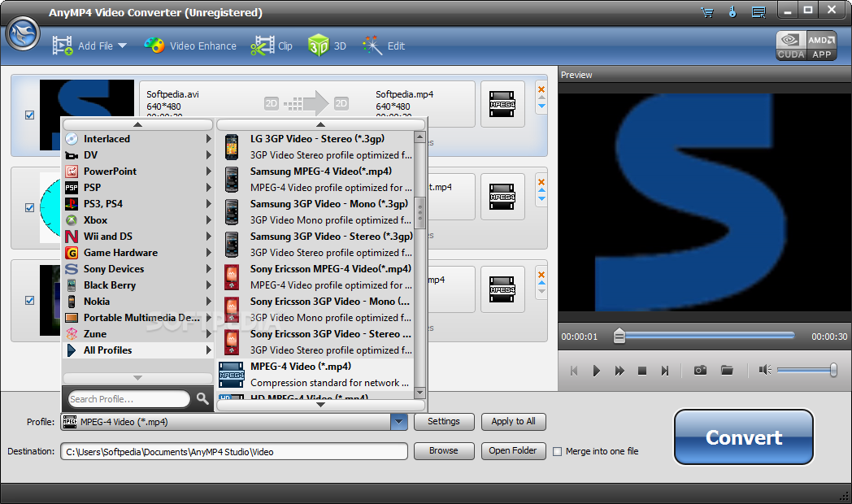Screen dimensions: 852x504
Task: Click the Destination path field
Action: 234,451
